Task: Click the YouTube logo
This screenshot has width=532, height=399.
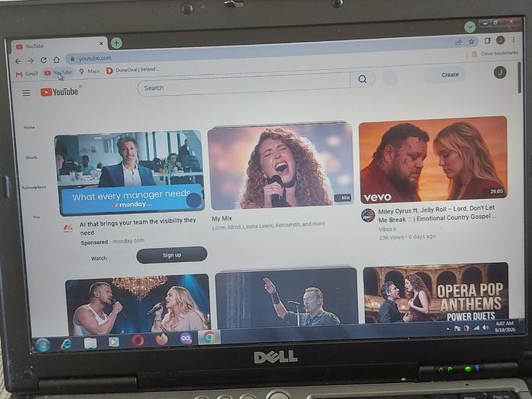Action: [60, 92]
